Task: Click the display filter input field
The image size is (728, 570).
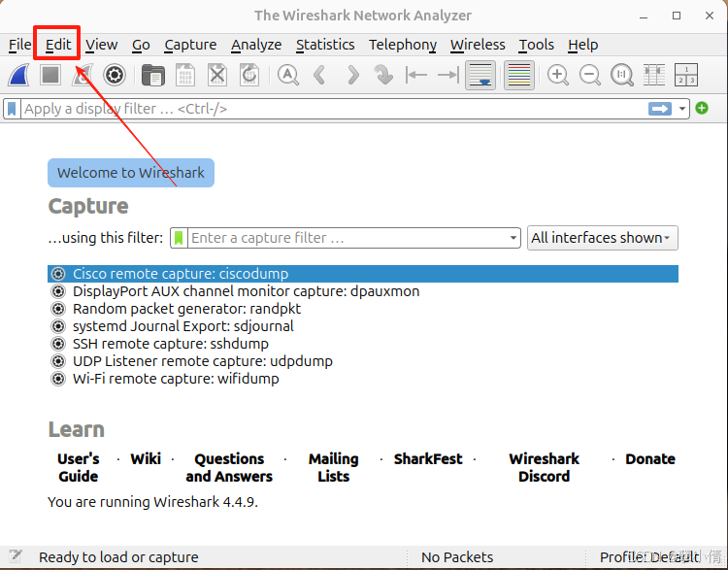Action: tap(333, 109)
